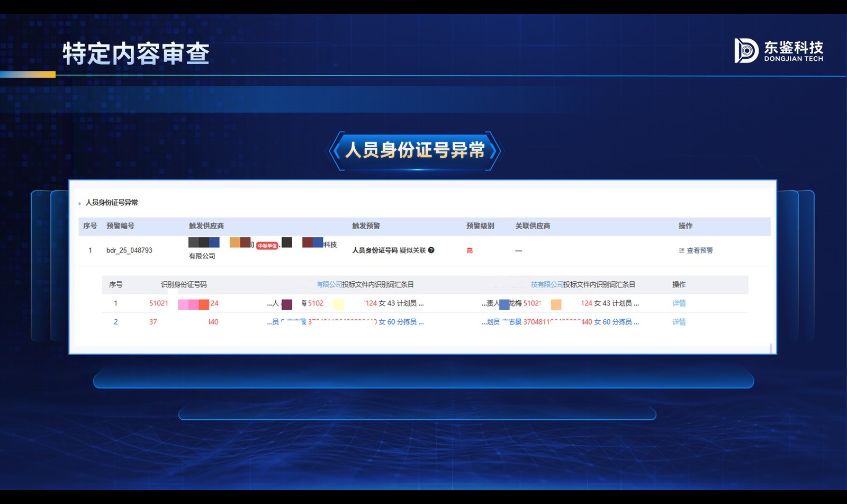Click the red 高 warning level

[x=470, y=250]
